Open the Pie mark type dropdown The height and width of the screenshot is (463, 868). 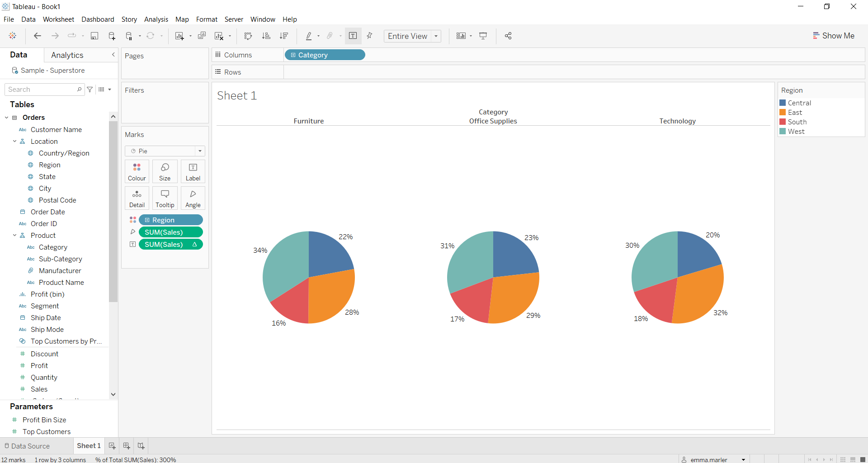[x=165, y=151]
